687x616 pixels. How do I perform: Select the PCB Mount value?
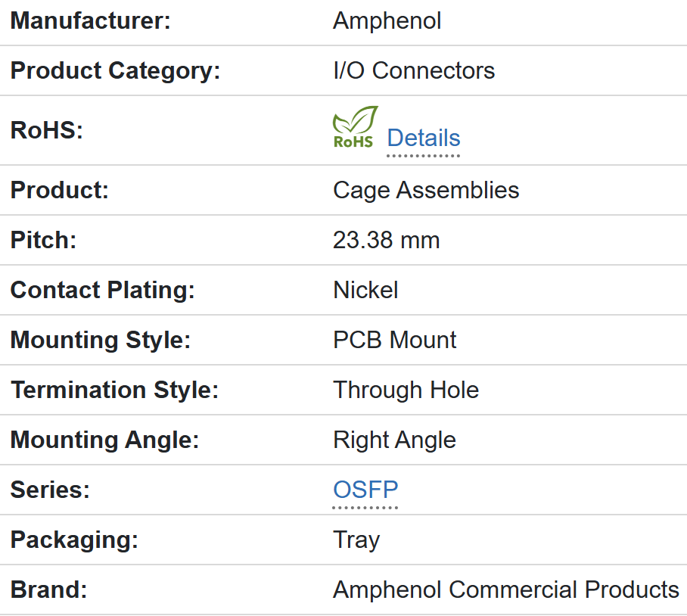(394, 340)
